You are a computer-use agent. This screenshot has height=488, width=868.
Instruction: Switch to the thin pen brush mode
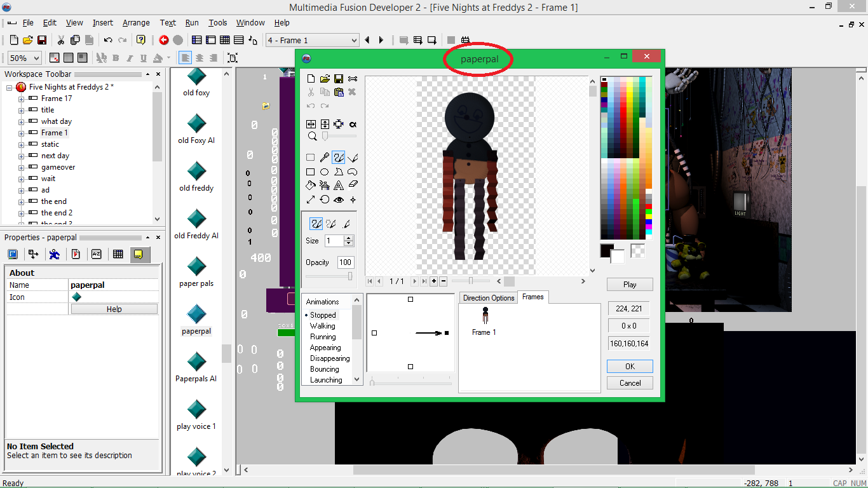345,224
